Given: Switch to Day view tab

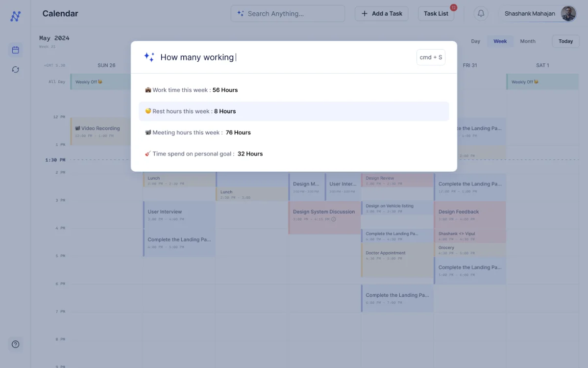Looking at the screenshot, I should coord(476,41).
